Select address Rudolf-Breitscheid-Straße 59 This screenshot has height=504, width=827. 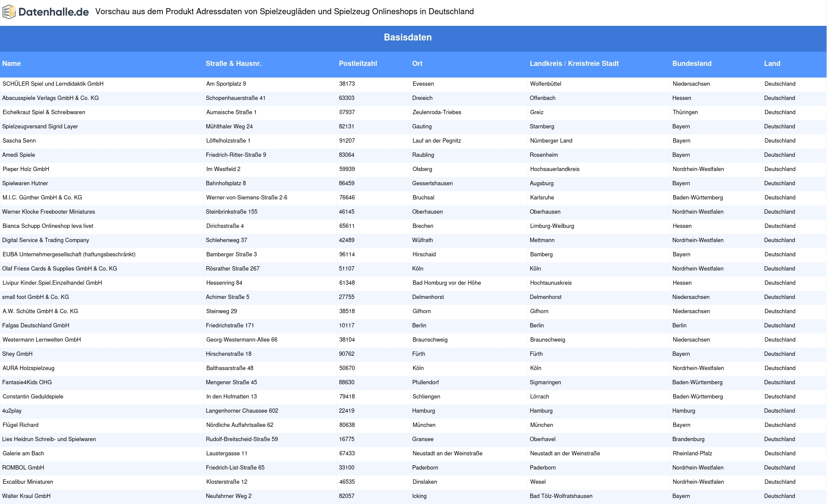[242, 439]
